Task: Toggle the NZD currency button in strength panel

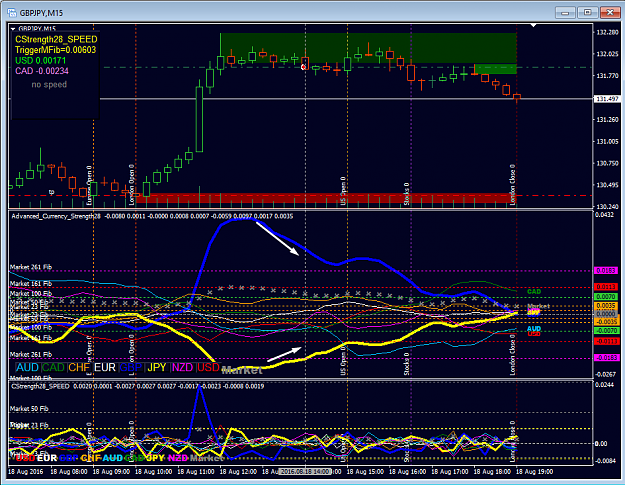Action: click(x=183, y=367)
